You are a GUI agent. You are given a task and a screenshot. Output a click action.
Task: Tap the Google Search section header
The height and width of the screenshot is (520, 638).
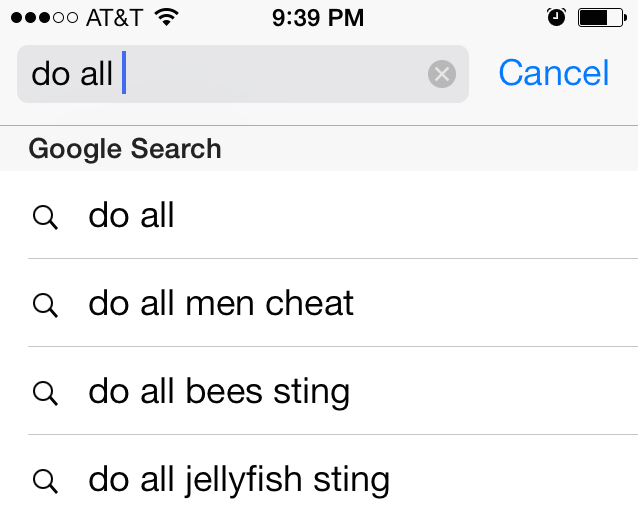click(125, 149)
